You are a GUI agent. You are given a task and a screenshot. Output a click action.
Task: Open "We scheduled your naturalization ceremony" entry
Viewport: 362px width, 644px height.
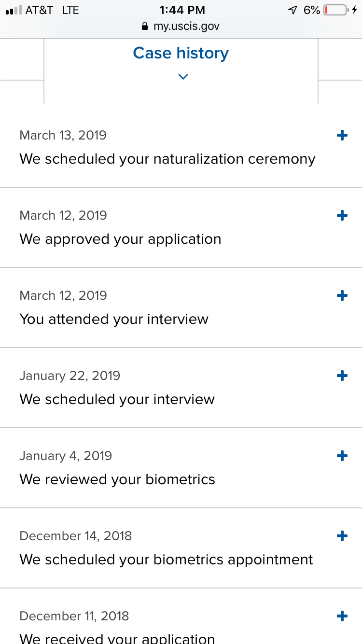(167, 159)
